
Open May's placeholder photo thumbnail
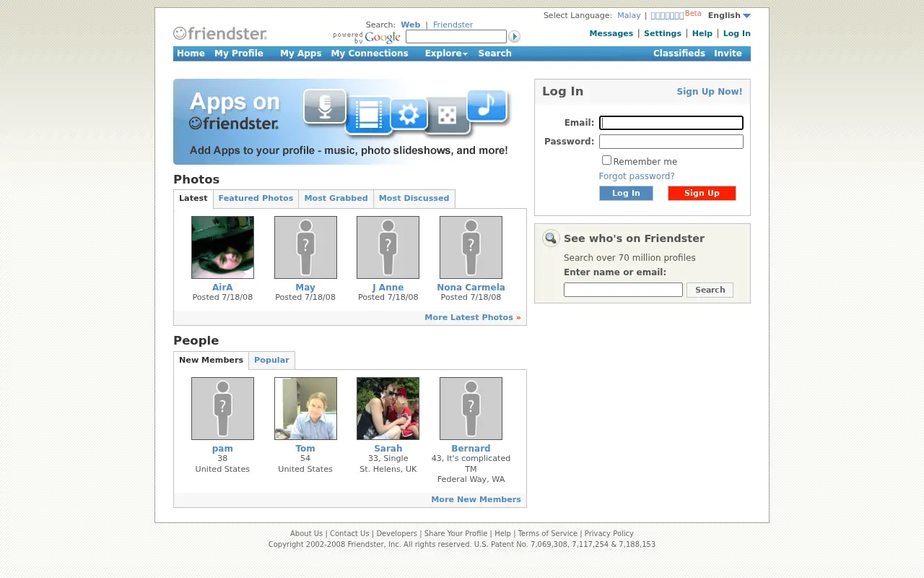point(305,247)
